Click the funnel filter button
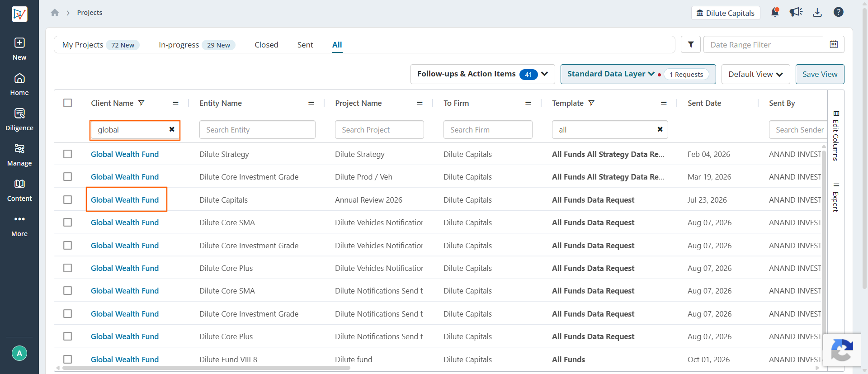This screenshot has height=374, width=868. (691, 44)
